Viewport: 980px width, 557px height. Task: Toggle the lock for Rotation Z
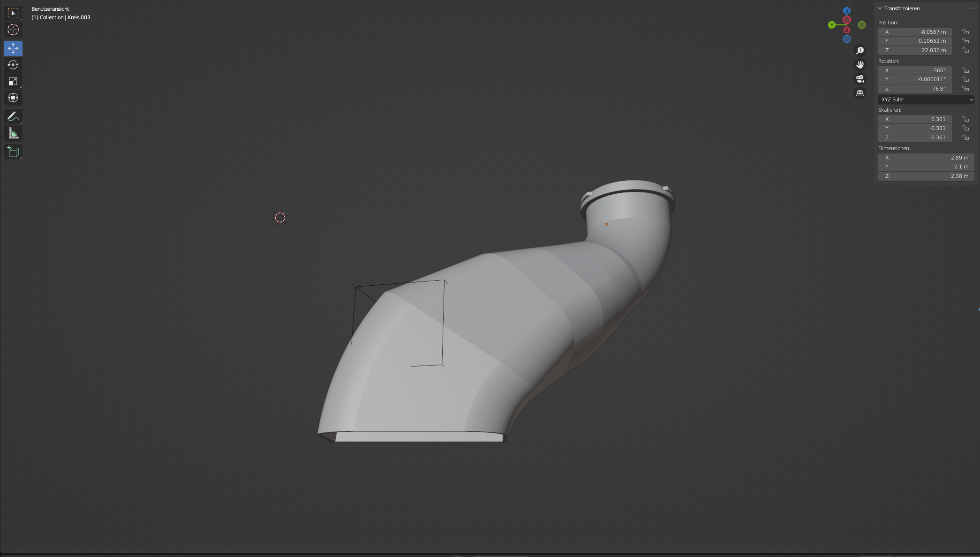[965, 89]
